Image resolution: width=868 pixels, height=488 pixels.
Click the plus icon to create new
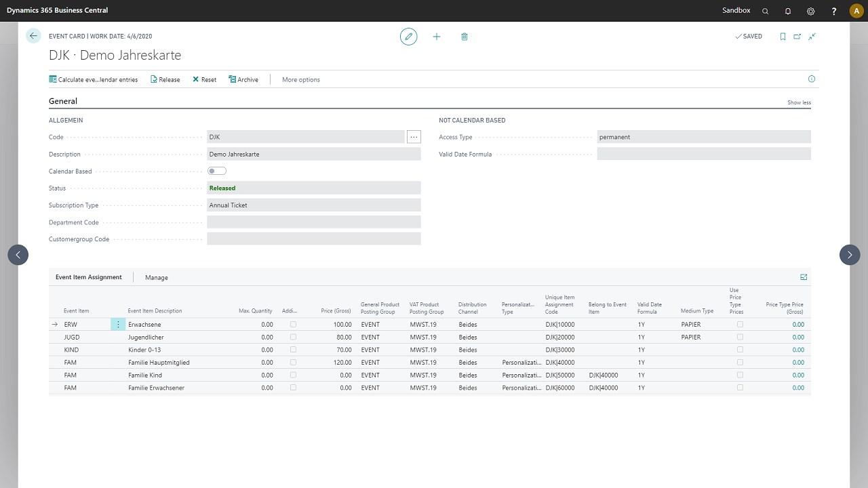click(437, 37)
